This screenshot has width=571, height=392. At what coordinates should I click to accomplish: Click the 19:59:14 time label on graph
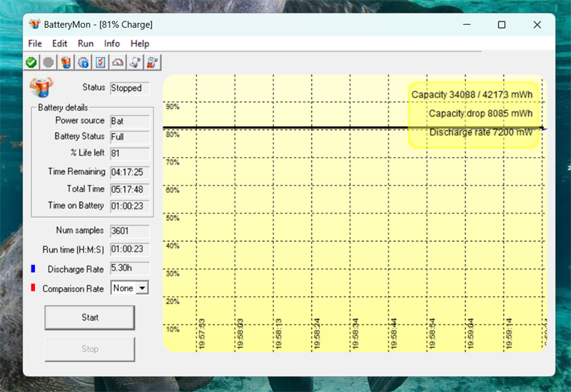click(509, 333)
